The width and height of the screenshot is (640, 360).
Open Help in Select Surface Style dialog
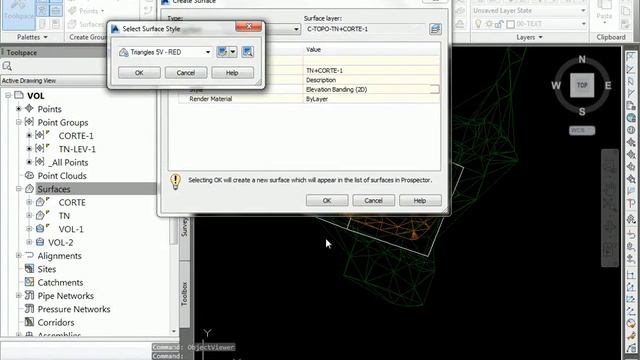(x=232, y=73)
